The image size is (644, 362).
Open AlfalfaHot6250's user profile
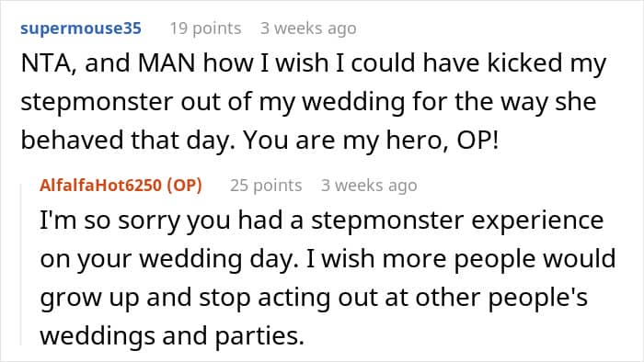click(100, 186)
